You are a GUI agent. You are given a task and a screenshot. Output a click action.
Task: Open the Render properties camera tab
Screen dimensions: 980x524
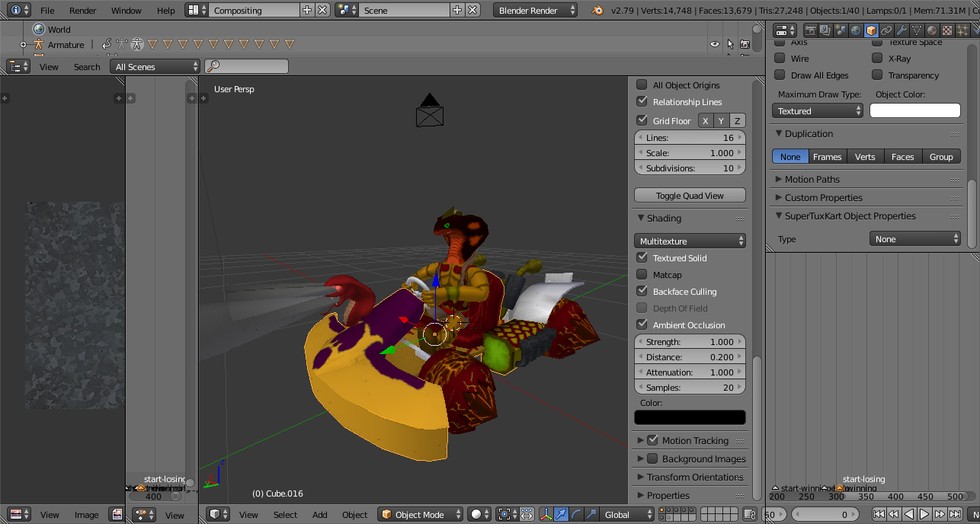(x=810, y=30)
